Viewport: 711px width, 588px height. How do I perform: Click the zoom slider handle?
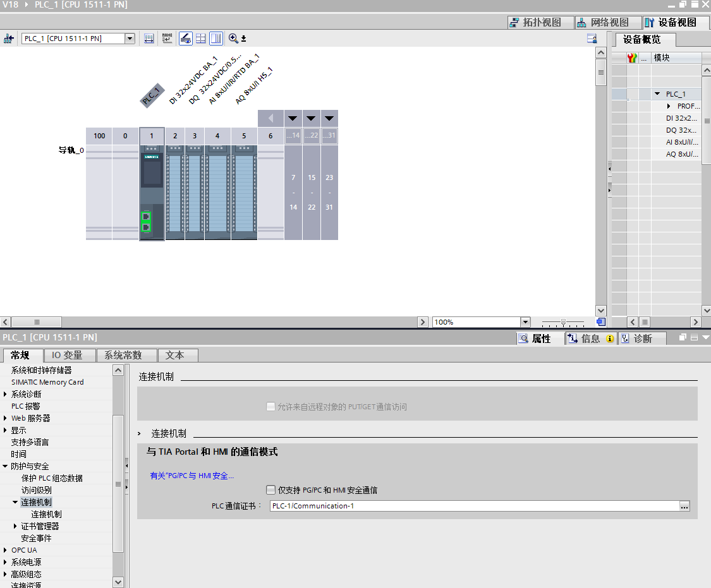[563, 322]
